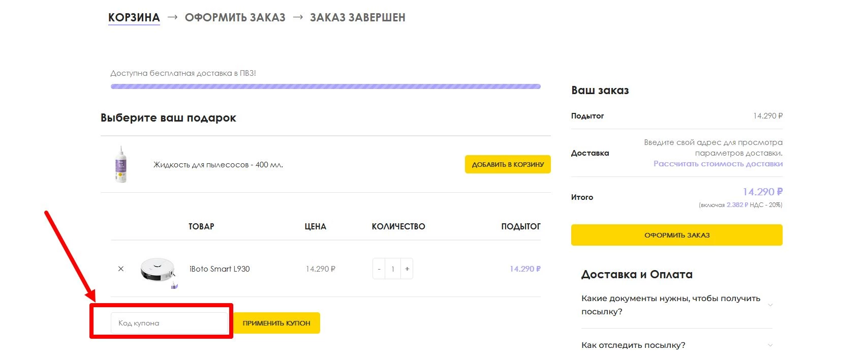Click the iBoto robot vacuum thumbnail
The height and width of the screenshot is (354, 868).
(x=159, y=270)
